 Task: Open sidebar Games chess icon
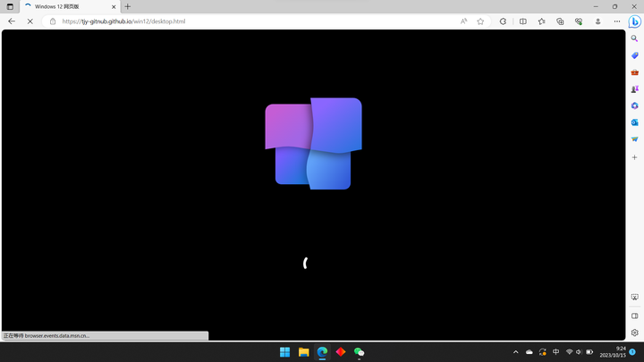[634, 89]
